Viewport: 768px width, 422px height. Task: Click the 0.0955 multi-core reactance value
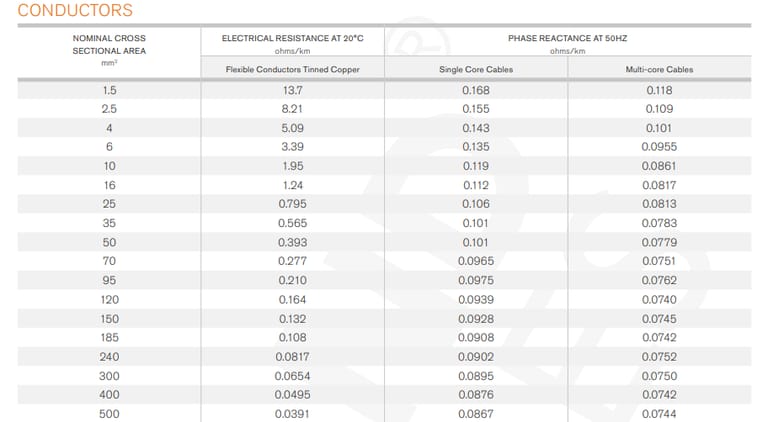pos(659,146)
